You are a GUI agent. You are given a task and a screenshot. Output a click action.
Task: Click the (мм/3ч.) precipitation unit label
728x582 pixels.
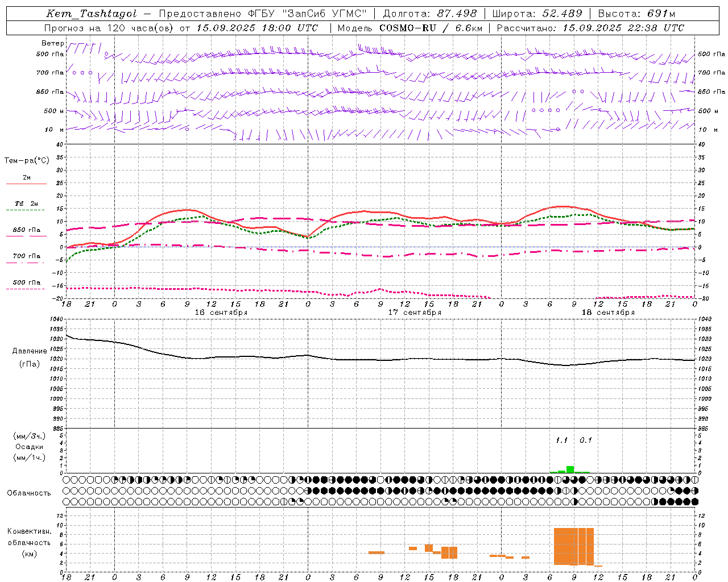29,436
